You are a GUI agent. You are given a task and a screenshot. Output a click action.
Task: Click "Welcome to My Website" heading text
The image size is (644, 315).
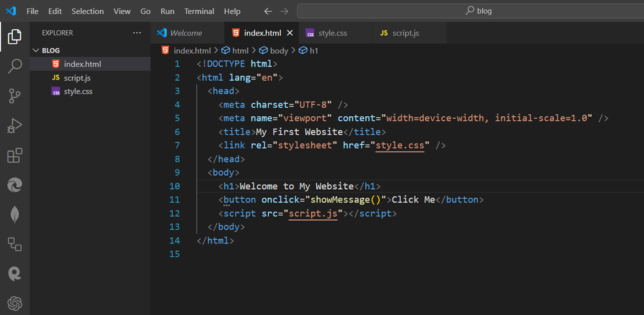(297, 187)
